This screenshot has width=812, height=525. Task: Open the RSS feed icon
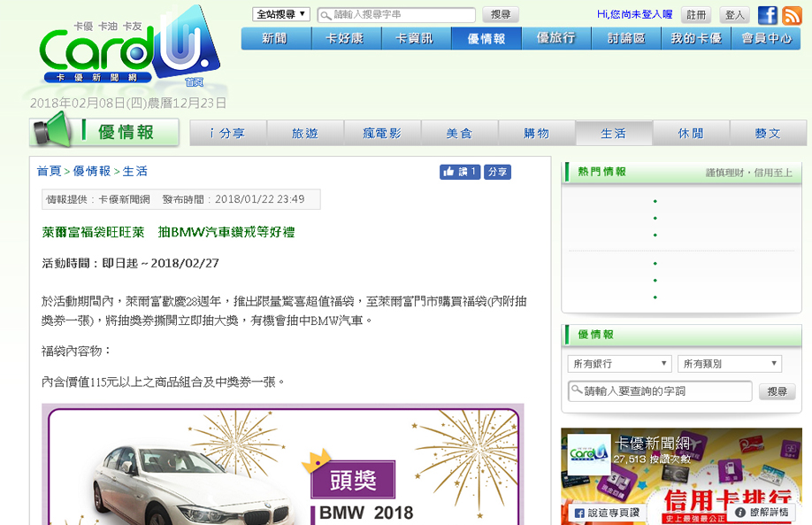(792, 16)
